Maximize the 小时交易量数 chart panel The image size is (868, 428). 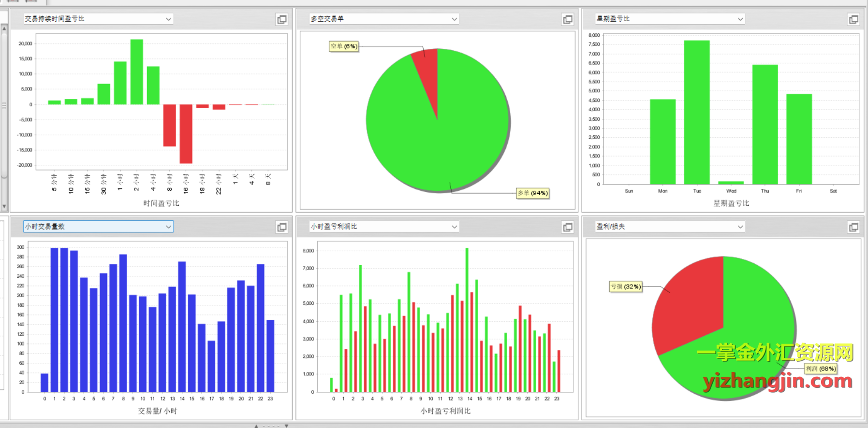(x=281, y=227)
